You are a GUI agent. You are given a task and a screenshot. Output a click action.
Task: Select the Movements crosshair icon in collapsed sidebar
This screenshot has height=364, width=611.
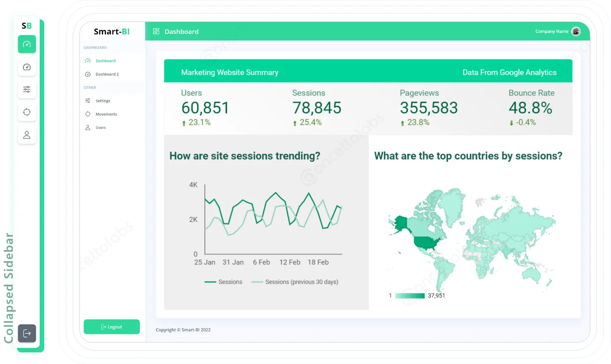(x=27, y=112)
